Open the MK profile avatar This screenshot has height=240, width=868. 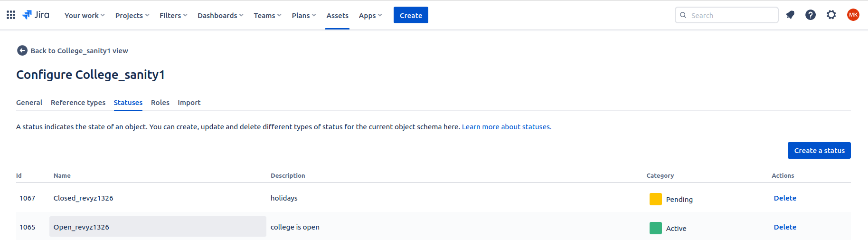point(853,15)
